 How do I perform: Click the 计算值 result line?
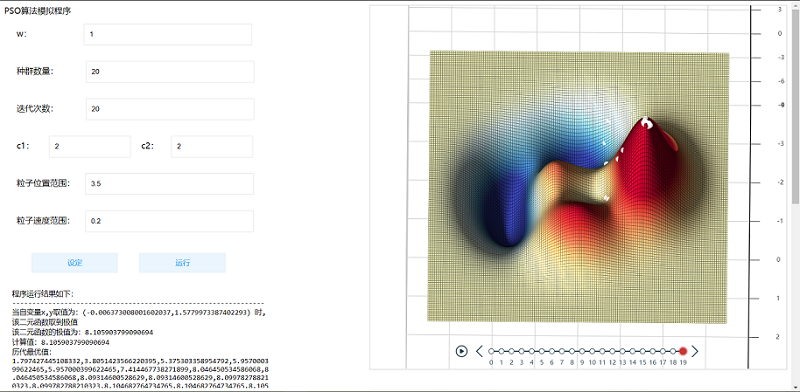(60, 342)
